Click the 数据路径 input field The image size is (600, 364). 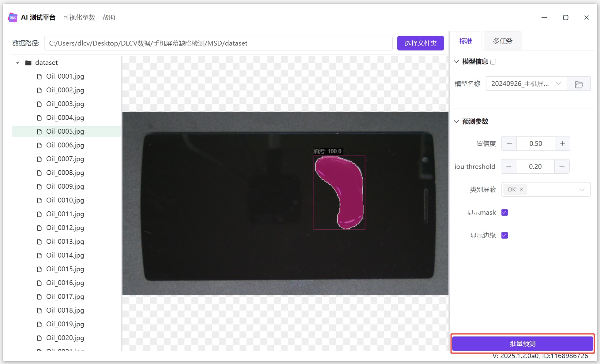[218, 43]
